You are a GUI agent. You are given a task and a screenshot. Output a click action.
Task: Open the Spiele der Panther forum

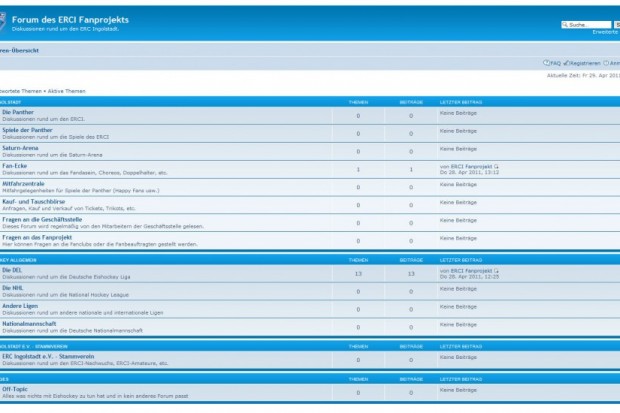27,130
